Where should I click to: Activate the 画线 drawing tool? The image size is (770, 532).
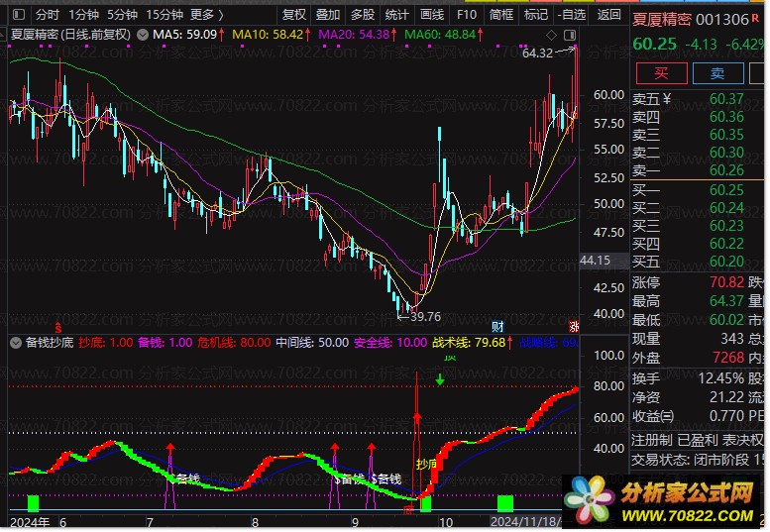432,15
